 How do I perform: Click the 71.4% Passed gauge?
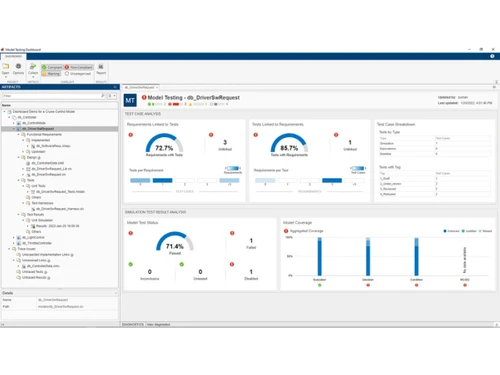point(175,242)
